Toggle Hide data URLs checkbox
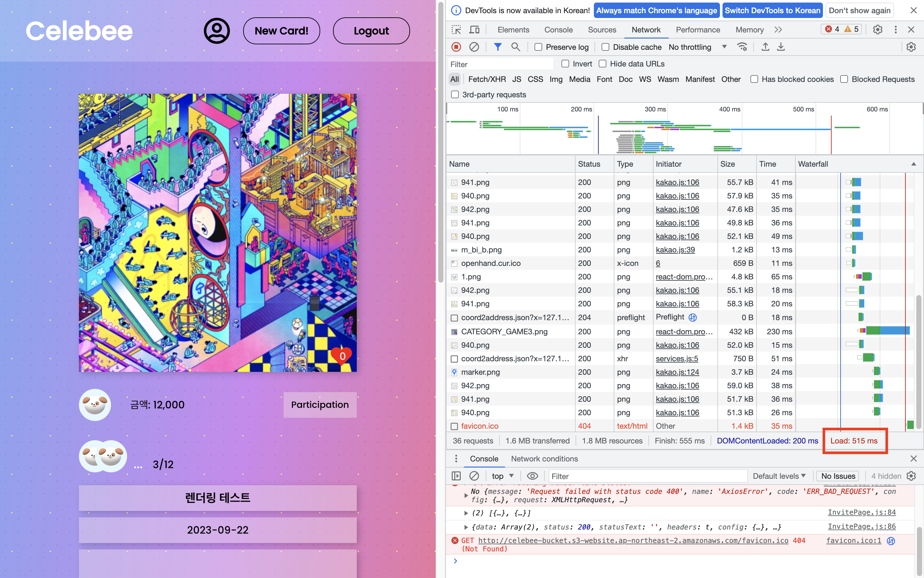The image size is (924, 578). 603,64
